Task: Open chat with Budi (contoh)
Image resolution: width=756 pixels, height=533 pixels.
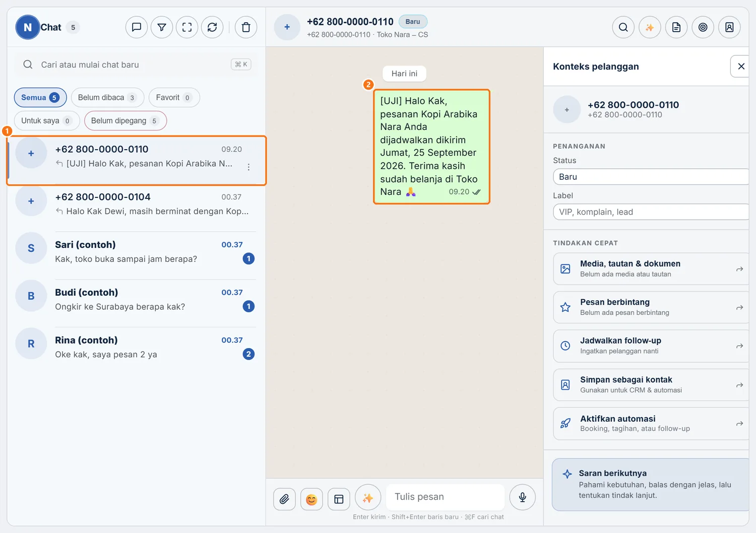Action: pos(136,300)
